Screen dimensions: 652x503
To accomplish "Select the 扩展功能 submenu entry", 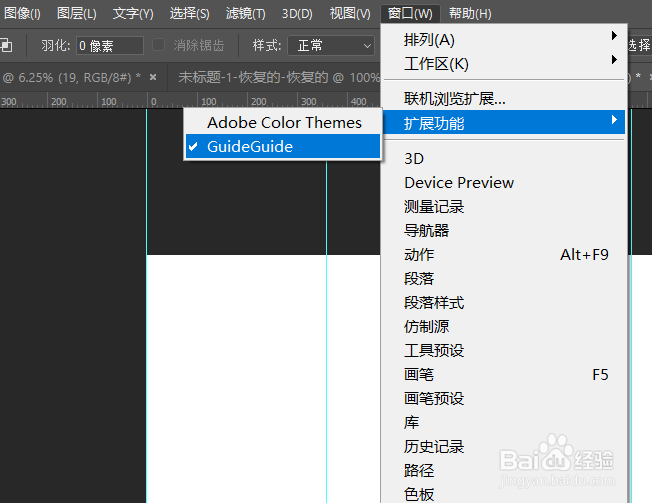I will [x=504, y=123].
